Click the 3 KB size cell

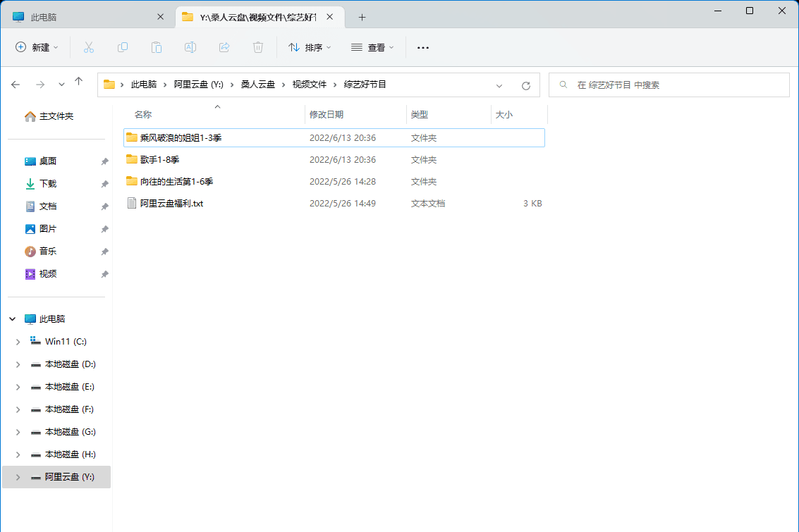(532, 203)
